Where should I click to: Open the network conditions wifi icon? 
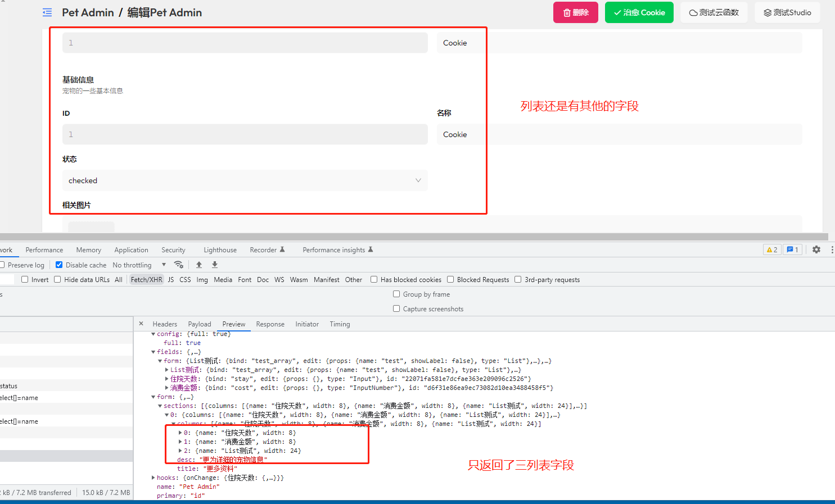(179, 265)
